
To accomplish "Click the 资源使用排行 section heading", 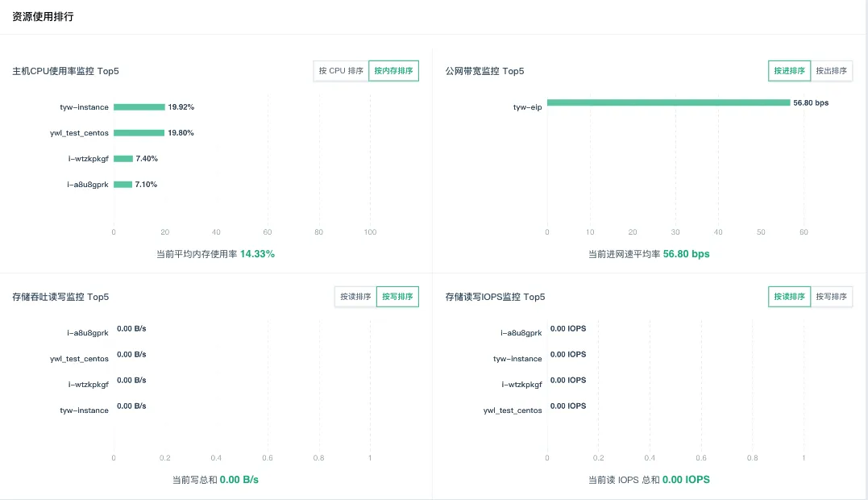I will click(x=43, y=16).
